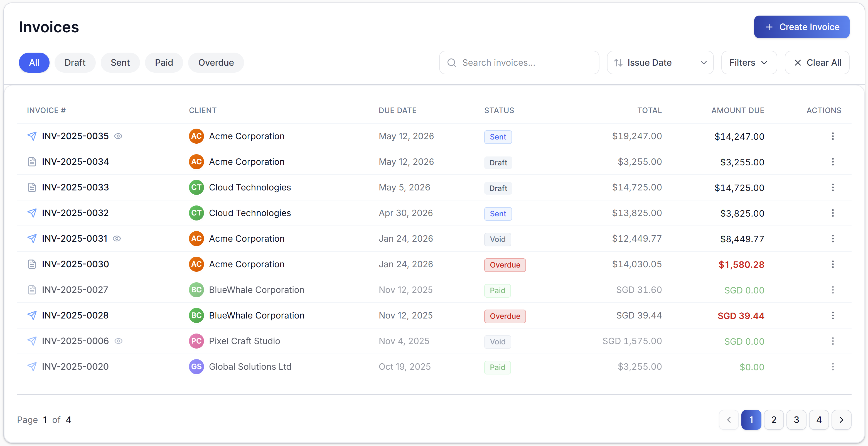Viewport: 868px width, 446px height.
Task: Click the Create Invoice button
Action: [x=801, y=27]
